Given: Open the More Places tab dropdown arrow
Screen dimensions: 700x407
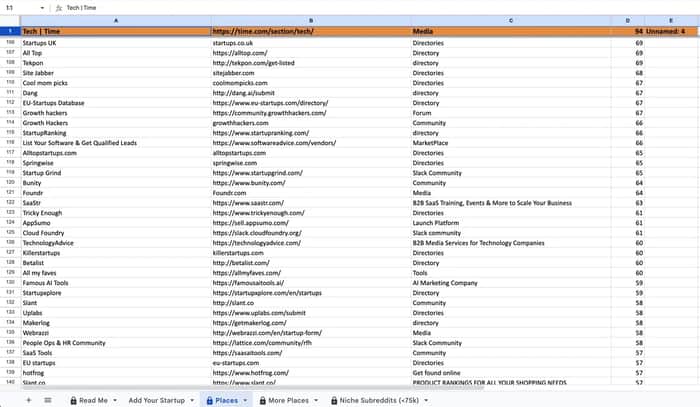Looking at the screenshot, I should [316, 400].
